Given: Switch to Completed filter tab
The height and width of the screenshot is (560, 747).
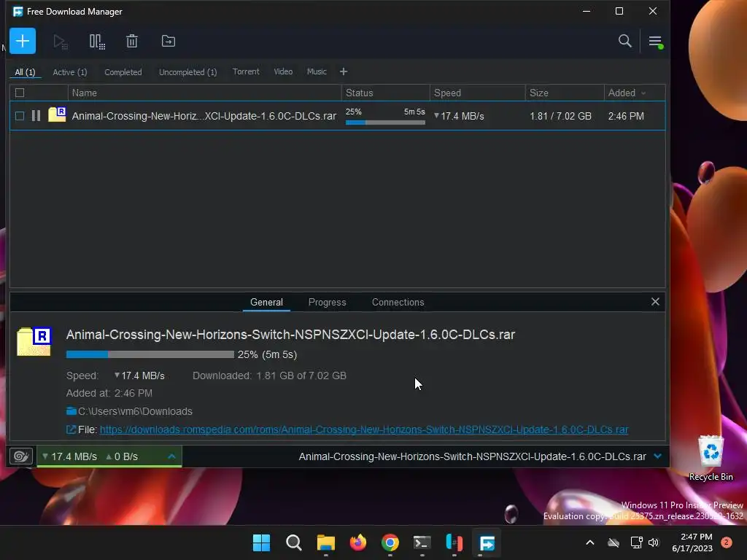Looking at the screenshot, I should click(x=123, y=72).
